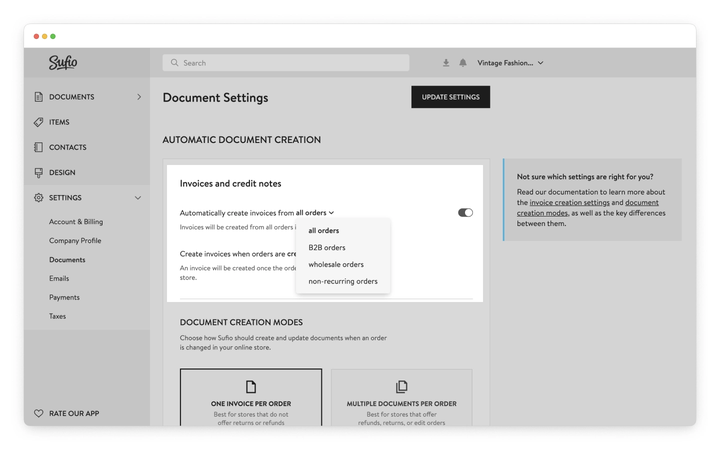Click 'AUTOMATIC DOCUMENT CREATION' heading

pyautogui.click(x=242, y=140)
